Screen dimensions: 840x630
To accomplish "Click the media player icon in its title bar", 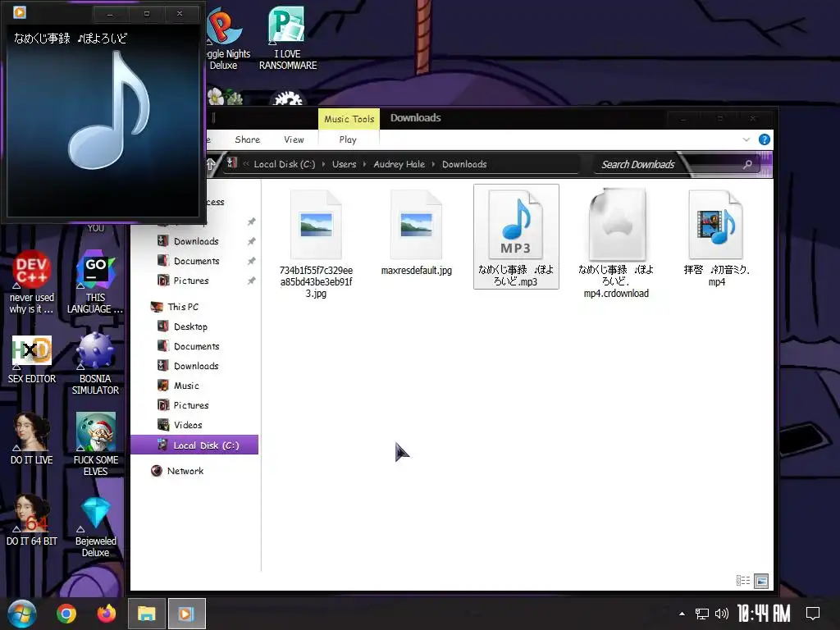I will [20, 11].
